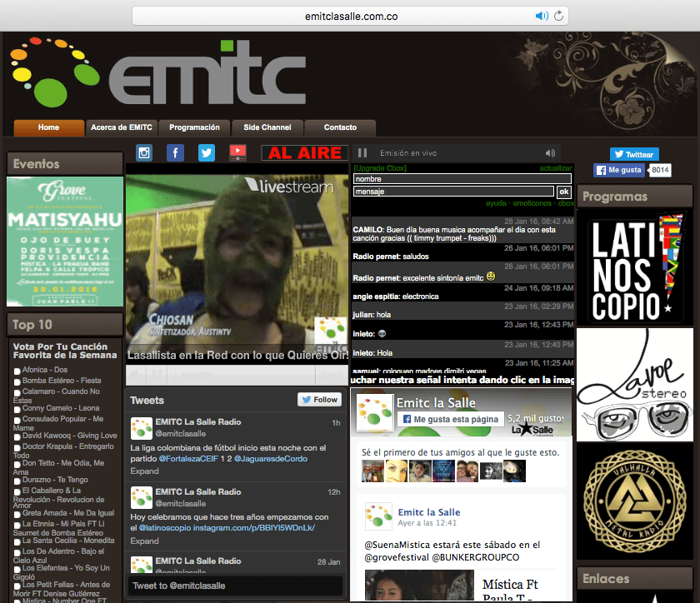Go to the Home tab
This screenshot has width=700, height=603.
click(x=48, y=127)
